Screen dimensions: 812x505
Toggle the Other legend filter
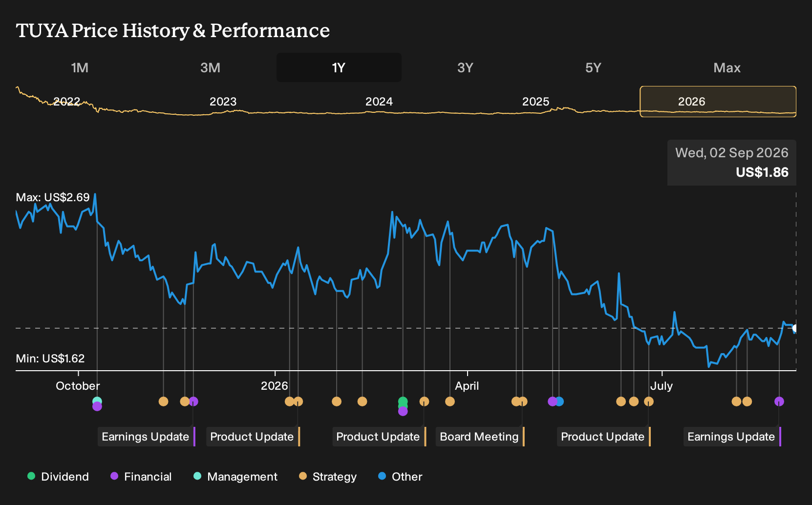pos(400,477)
